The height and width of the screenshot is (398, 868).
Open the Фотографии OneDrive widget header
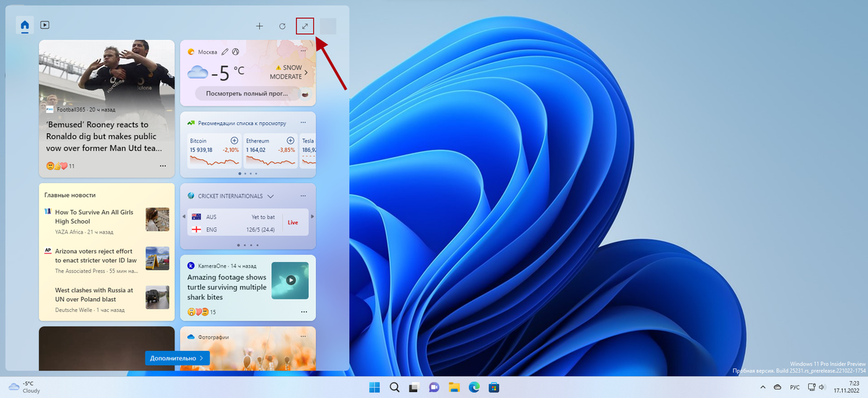(208, 337)
